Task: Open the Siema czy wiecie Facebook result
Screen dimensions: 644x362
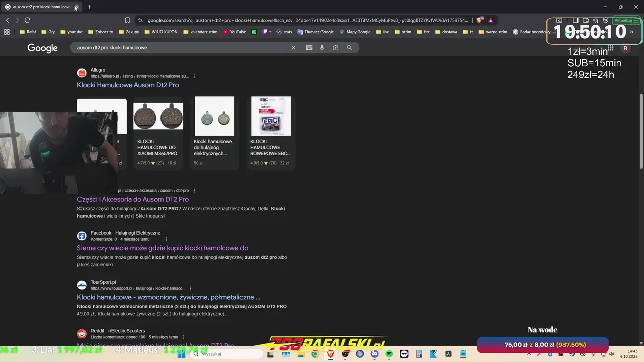Action: 163,248
